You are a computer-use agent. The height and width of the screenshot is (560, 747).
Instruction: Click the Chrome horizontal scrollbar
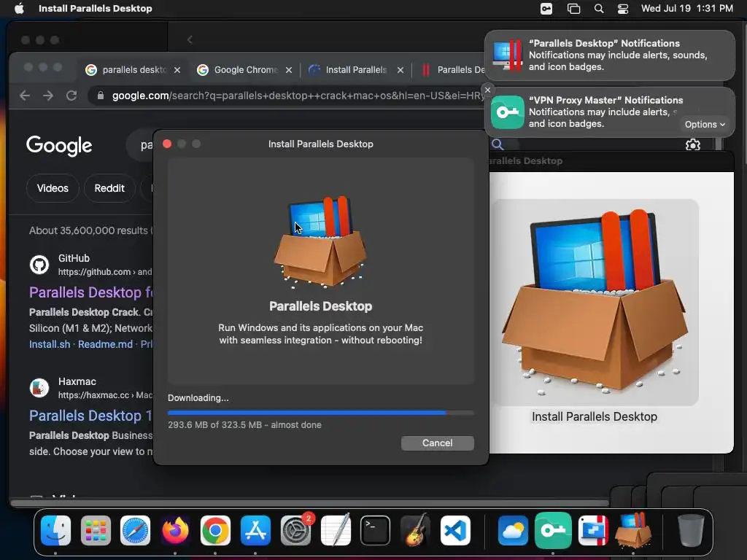point(309,503)
